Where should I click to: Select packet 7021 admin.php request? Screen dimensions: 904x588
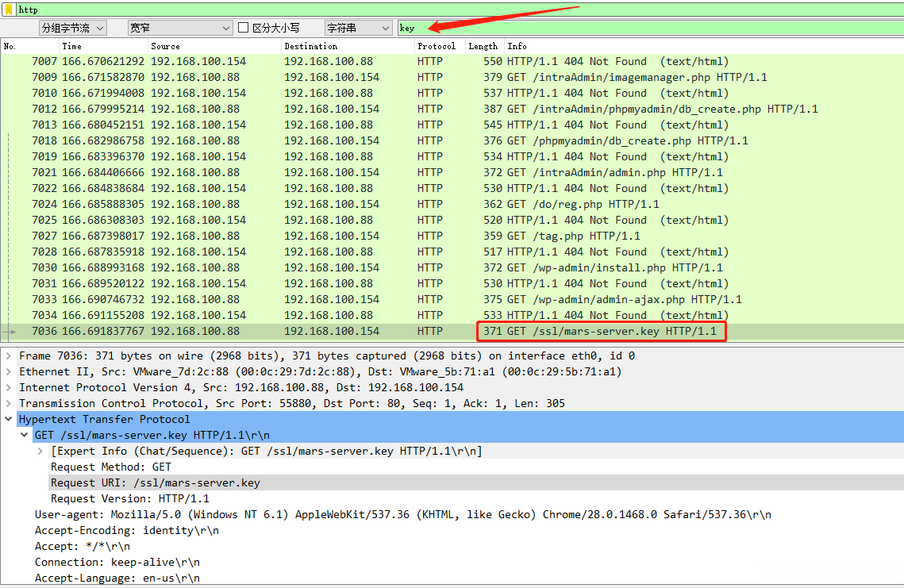point(452,172)
